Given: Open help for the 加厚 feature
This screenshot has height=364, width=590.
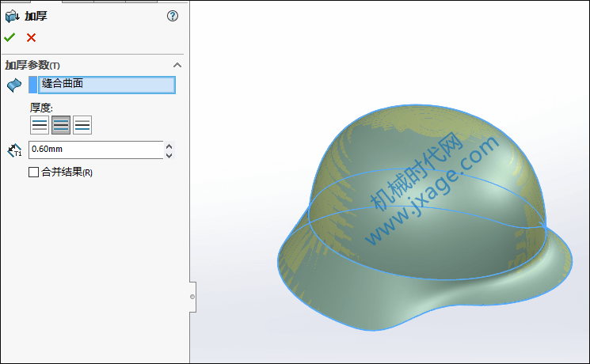Looking at the screenshot, I should pyautogui.click(x=173, y=16).
